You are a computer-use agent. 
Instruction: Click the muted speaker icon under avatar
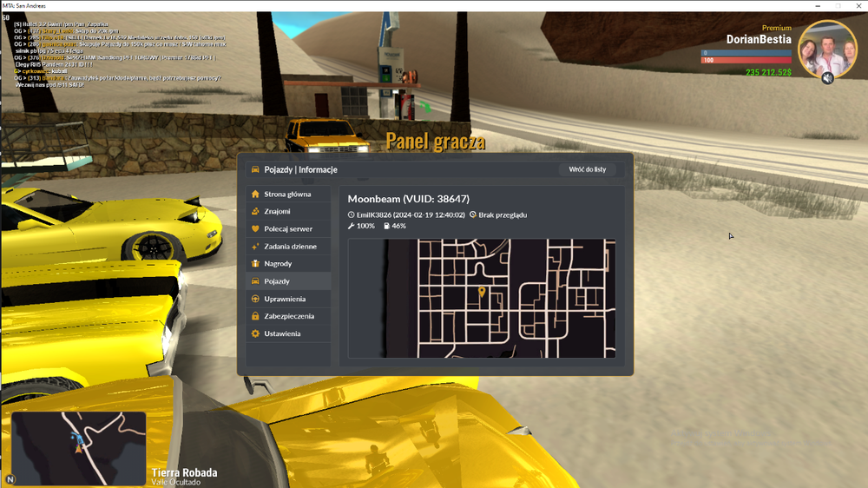point(827,78)
